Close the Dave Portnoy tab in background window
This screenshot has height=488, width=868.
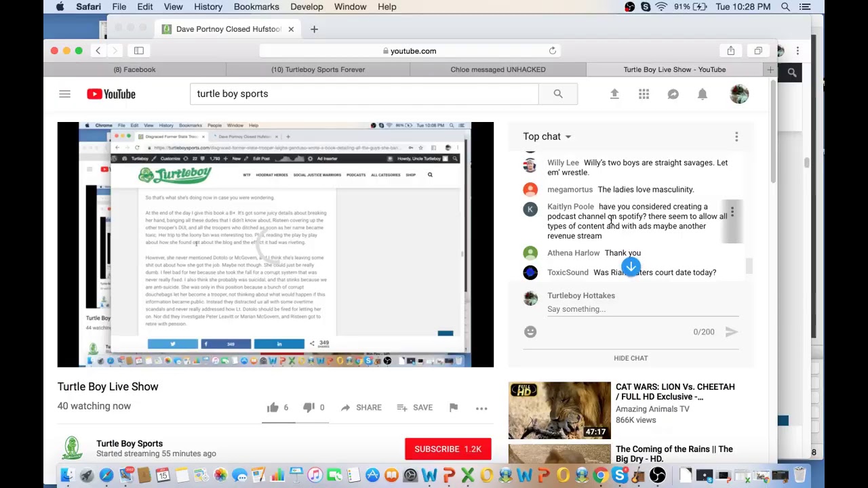pyautogui.click(x=291, y=29)
